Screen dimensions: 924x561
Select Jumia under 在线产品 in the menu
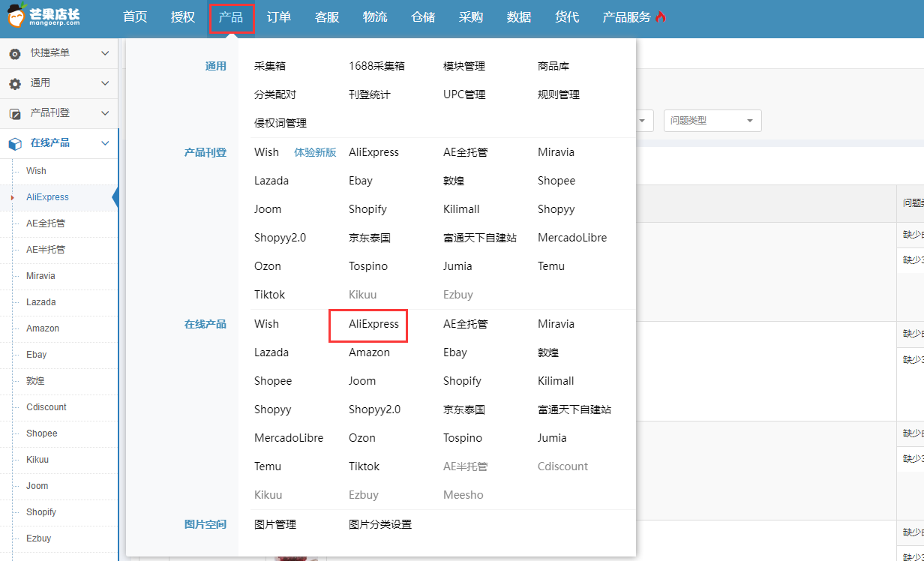pos(552,438)
